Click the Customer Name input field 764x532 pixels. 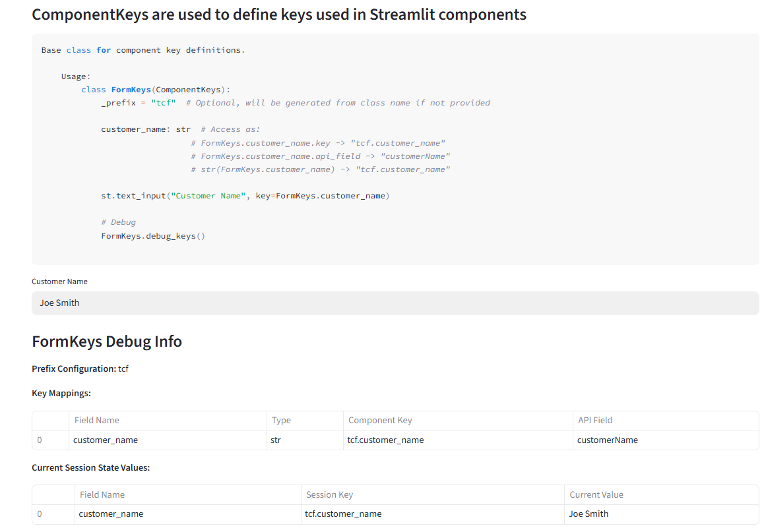(x=395, y=303)
